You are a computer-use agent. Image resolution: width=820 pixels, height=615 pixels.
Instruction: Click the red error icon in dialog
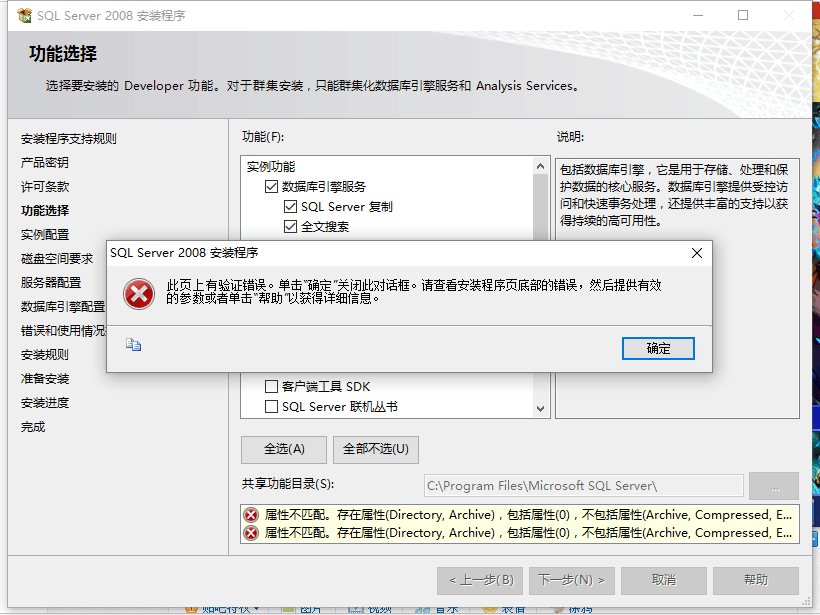(139, 294)
